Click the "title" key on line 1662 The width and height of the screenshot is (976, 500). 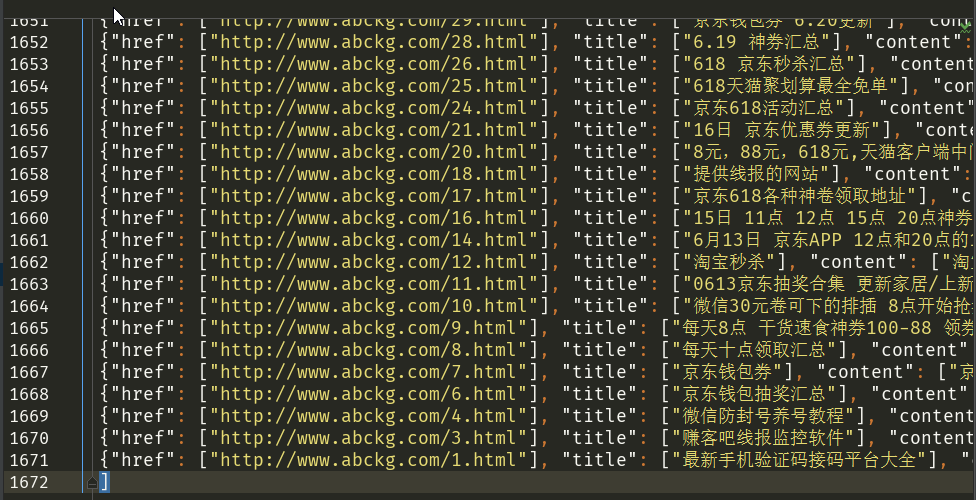click(611, 262)
